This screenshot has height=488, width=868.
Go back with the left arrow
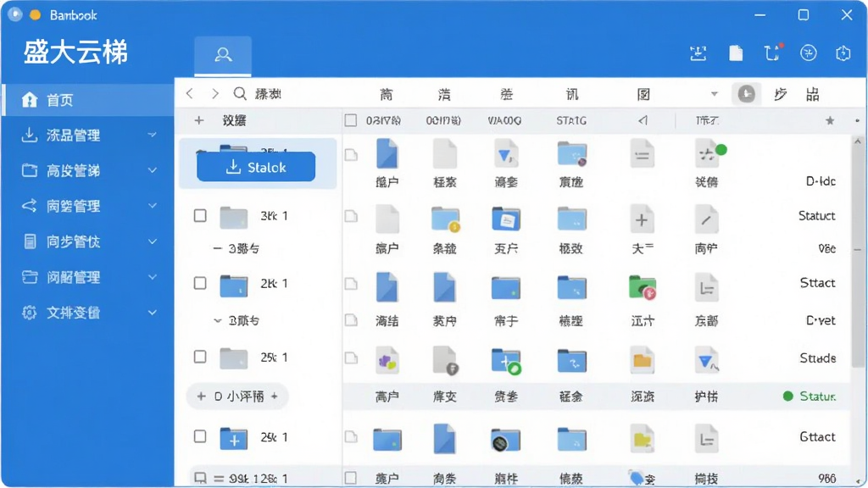[190, 93]
